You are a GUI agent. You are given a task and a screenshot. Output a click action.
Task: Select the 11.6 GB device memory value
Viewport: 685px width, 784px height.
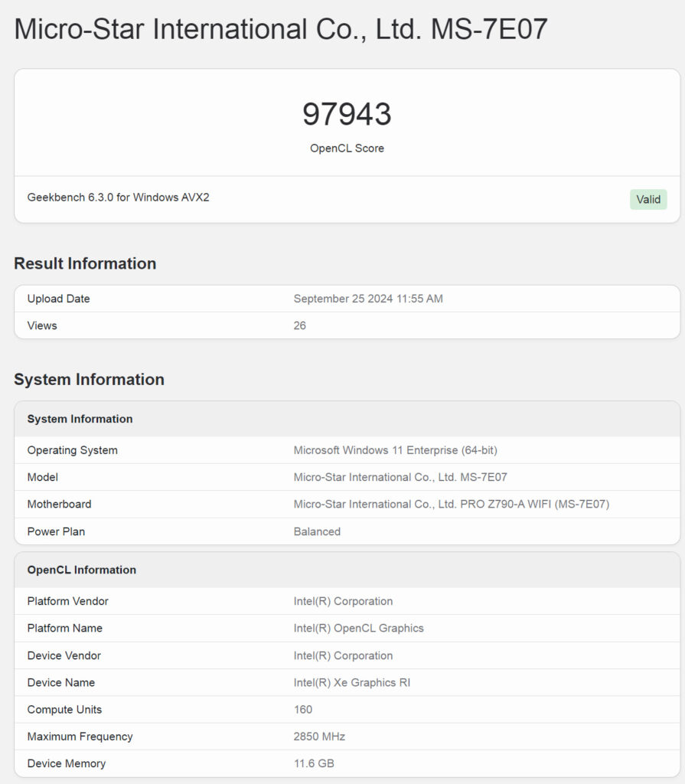coord(314,764)
